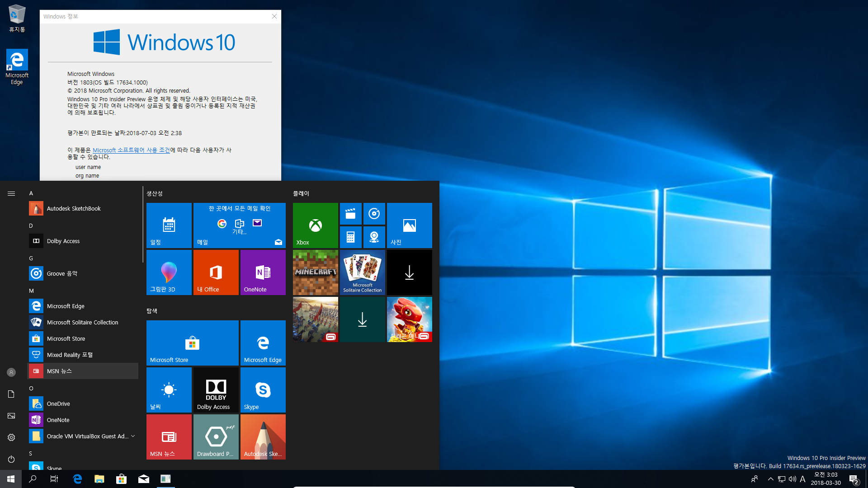Open the My Office (내 Office) tile
Screen dimensions: 868x488
coord(216,272)
